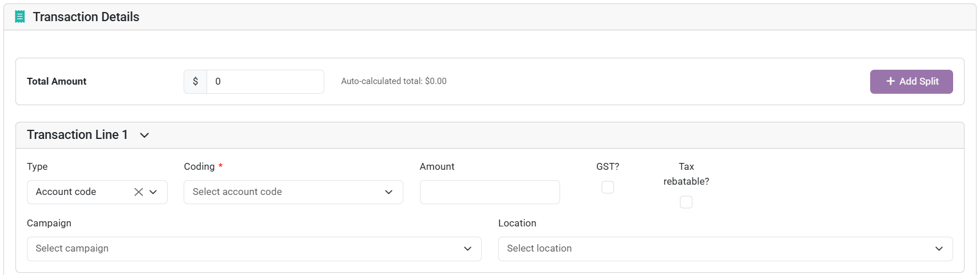Click the Transaction Details header title
The image size is (980, 275).
tap(86, 17)
